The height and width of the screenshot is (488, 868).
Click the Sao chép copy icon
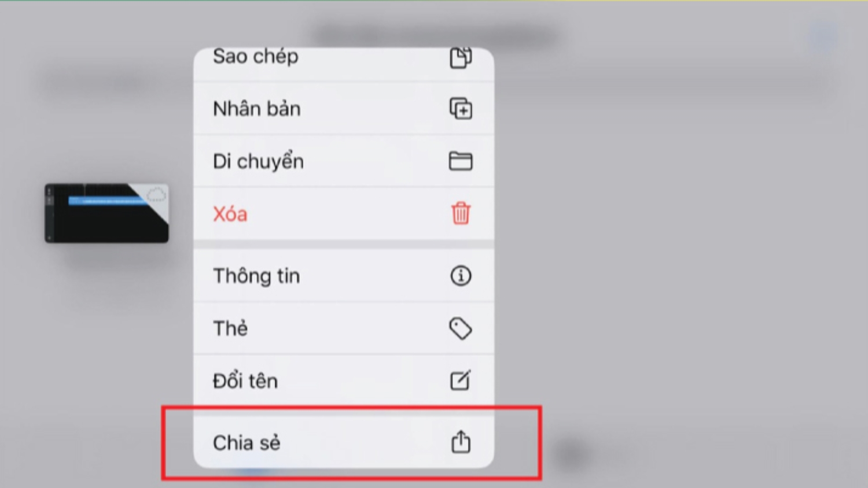(x=461, y=58)
